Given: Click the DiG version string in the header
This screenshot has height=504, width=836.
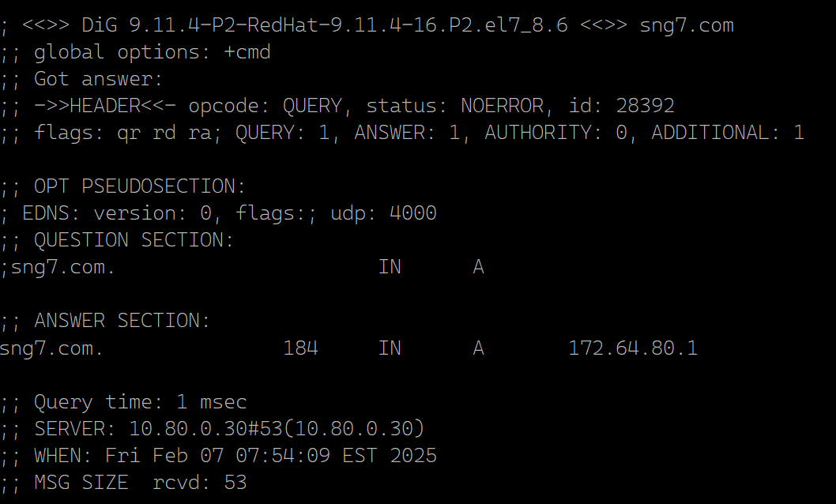Looking at the screenshot, I should [325, 25].
